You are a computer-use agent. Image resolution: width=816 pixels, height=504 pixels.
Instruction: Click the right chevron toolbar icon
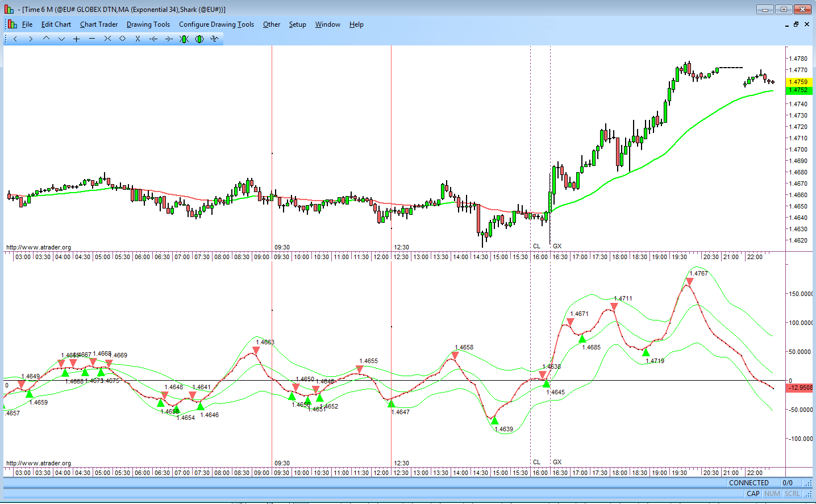pyautogui.click(x=31, y=39)
